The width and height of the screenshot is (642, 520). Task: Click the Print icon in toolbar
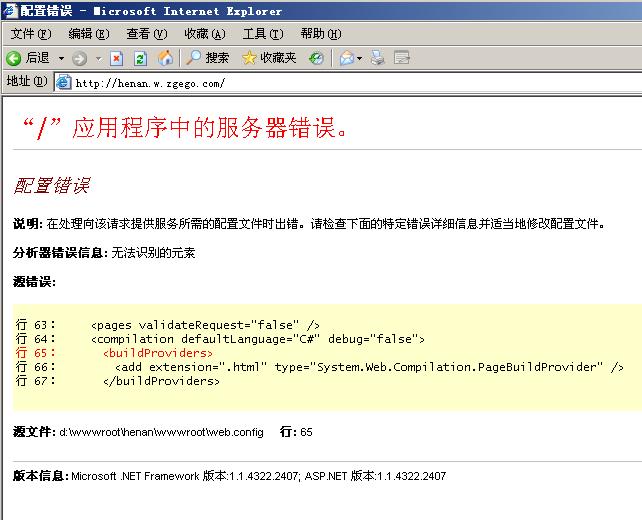pyautogui.click(x=378, y=58)
